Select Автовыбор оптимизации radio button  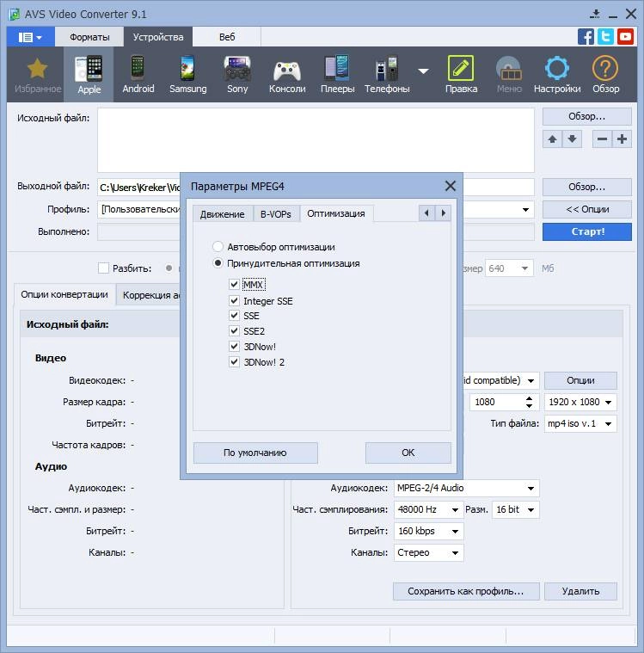[218, 247]
